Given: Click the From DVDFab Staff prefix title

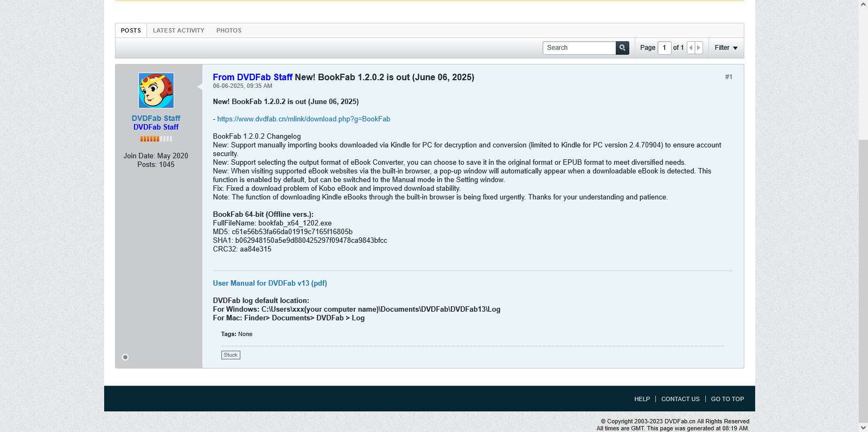Looking at the screenshot, I should pos(252,77).
